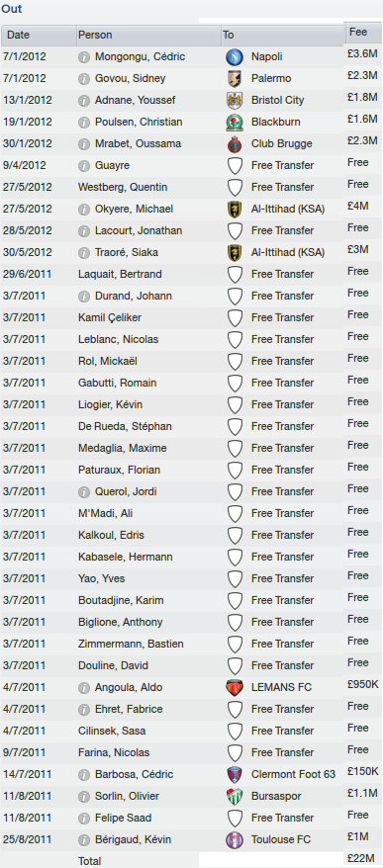Click info icon beside Sorlin, Olivier

(x=84, y=796)
